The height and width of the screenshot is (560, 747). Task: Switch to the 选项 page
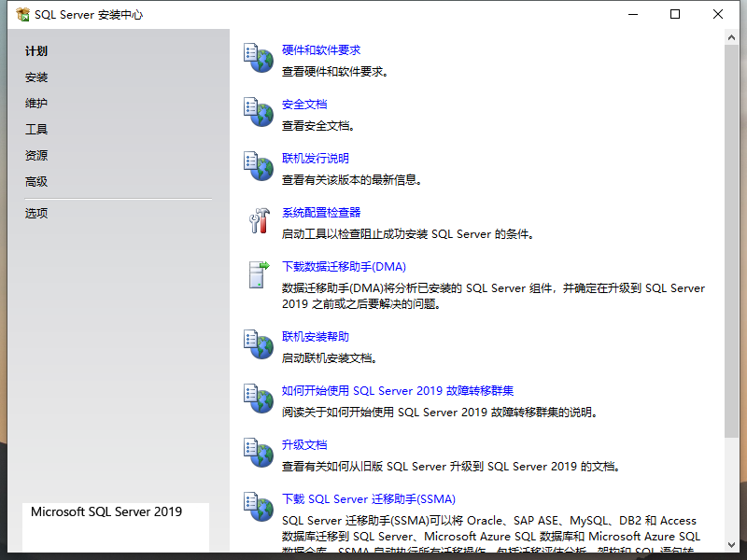click(36, 213)
